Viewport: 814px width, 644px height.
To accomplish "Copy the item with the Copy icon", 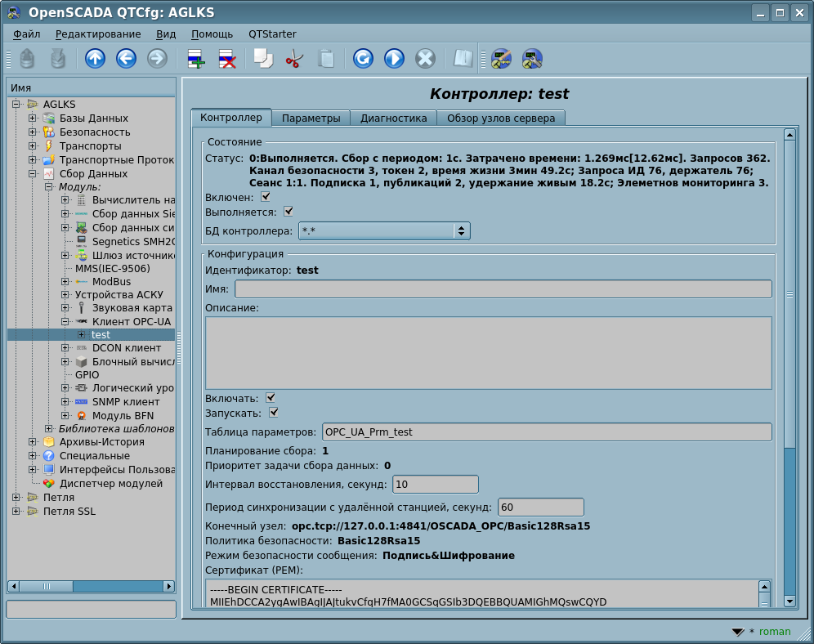I will click(x=263, y=59).
